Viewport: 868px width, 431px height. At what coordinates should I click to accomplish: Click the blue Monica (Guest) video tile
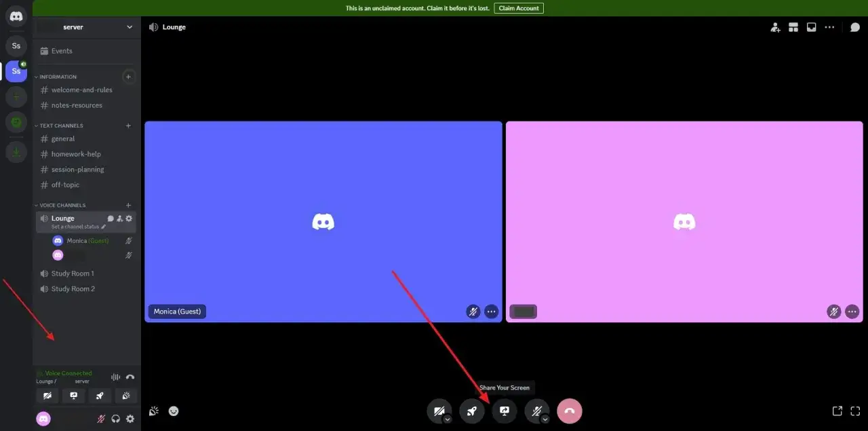point(323,222)
